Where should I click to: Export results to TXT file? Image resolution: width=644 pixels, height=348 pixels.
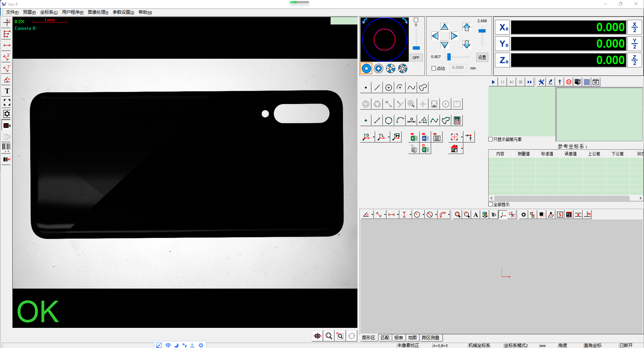click(x=437, y=137)
